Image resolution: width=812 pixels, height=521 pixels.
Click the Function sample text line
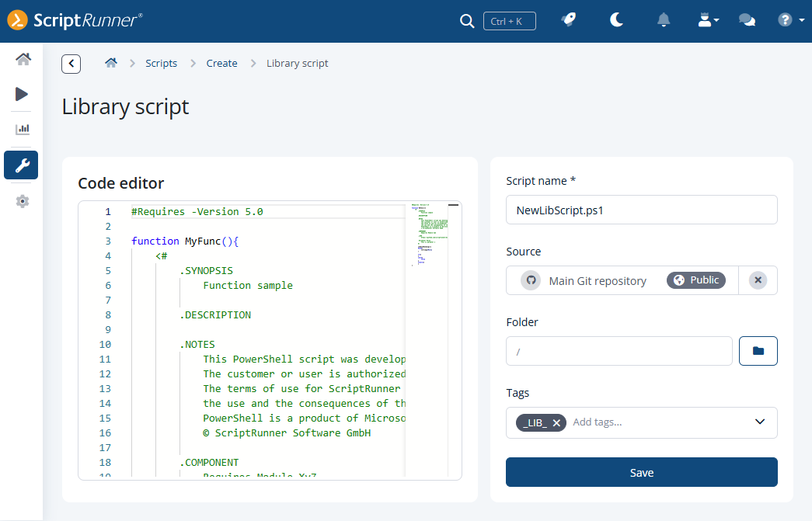point(248,286)
